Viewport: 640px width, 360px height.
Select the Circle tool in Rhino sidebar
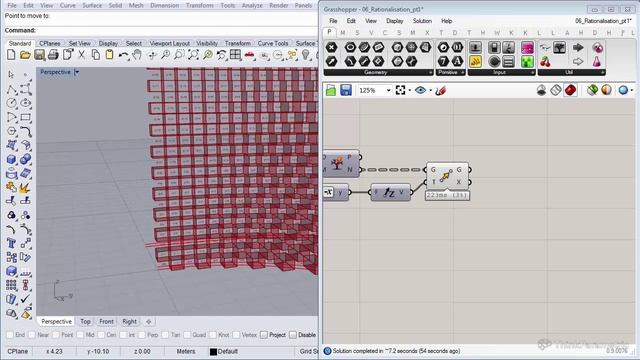pos(11,103)
